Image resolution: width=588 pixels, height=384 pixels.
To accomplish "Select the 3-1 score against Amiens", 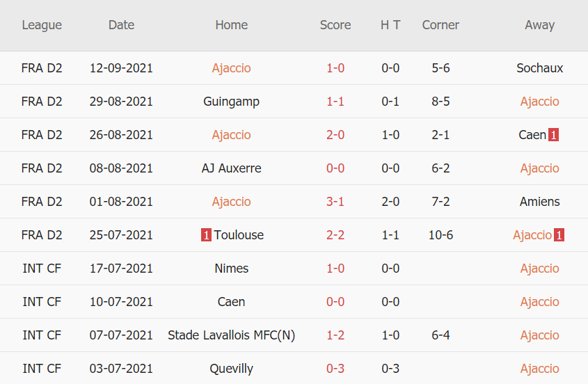I will 335,202.
